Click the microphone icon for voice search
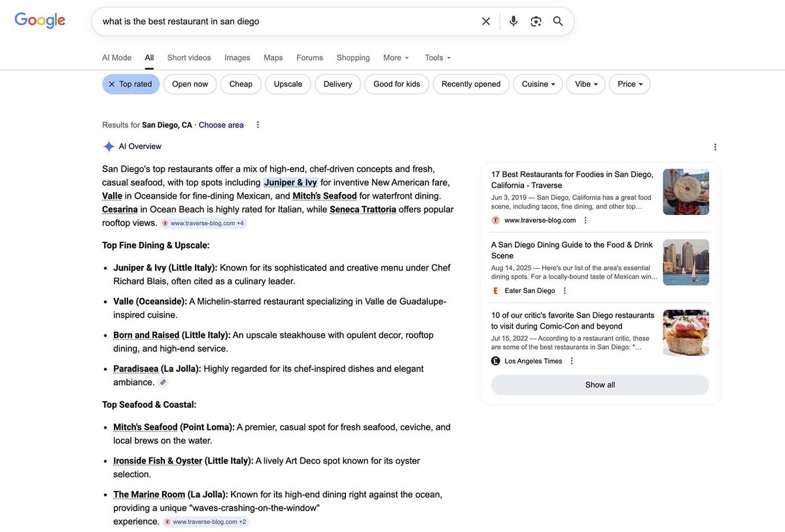This screenshot has width=785, height=532. 513,21
